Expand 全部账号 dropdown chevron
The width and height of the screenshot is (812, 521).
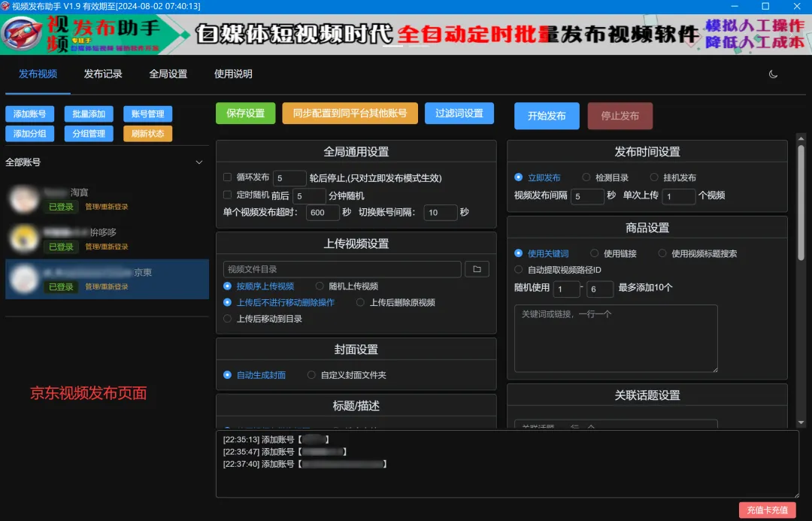(x=198, y=162)
